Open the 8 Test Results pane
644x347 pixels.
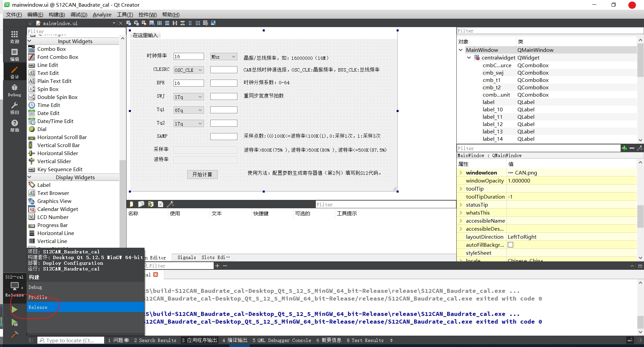point(365,340)
